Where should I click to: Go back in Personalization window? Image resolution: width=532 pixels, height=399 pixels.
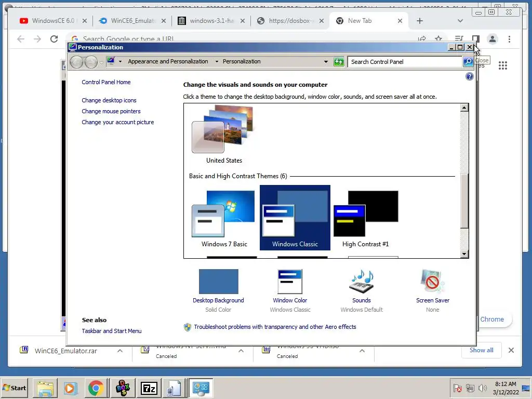click(77, 62)
